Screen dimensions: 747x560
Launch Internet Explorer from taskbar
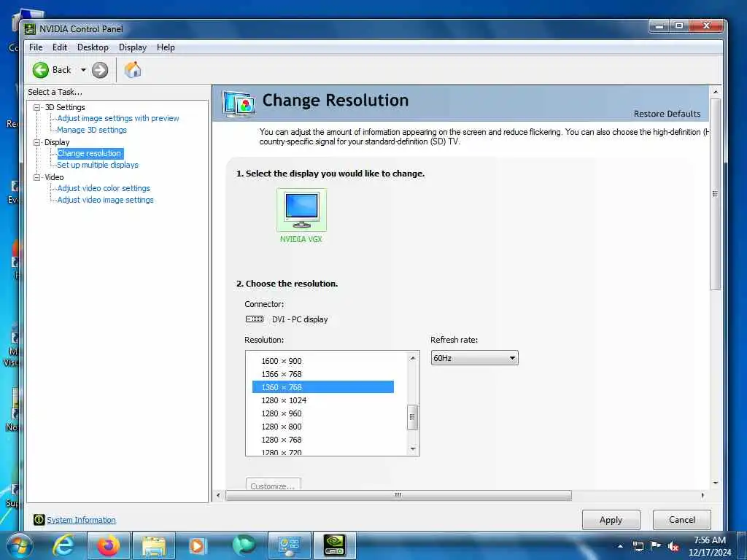pos(63,546)
